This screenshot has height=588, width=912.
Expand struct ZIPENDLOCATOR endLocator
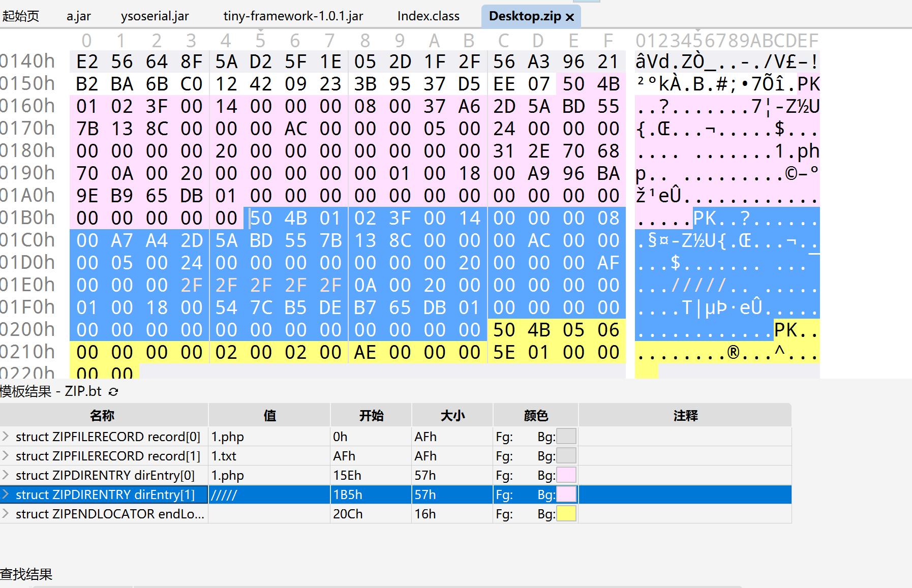coord(6,514)
